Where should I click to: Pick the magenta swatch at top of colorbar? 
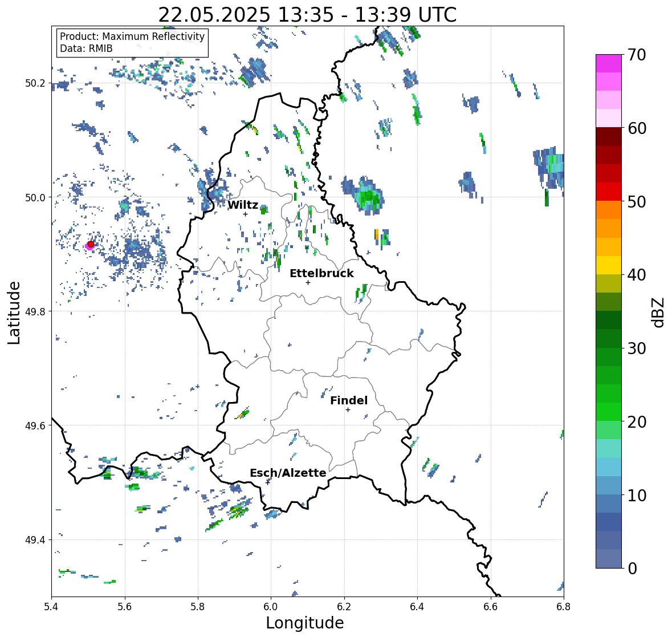[x=609, y=63]
